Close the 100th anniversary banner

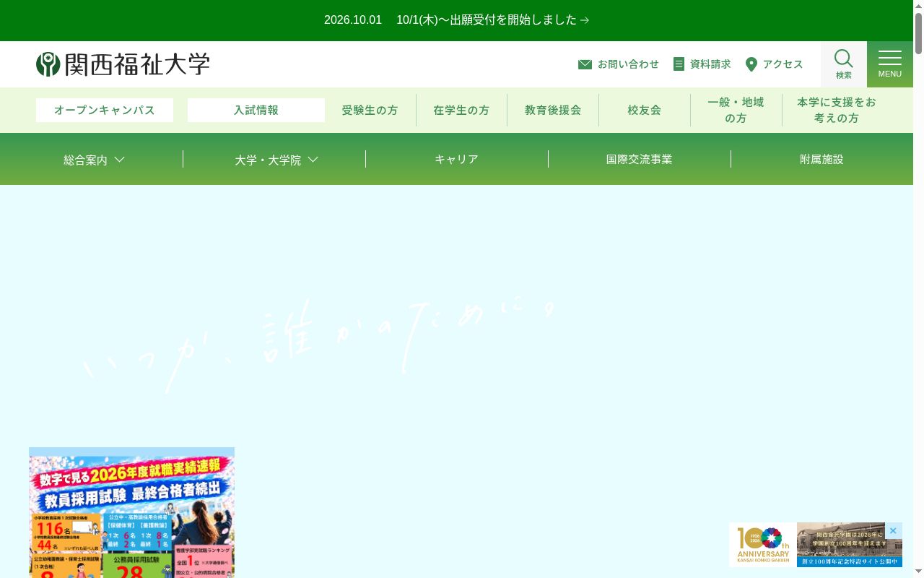coord(893,530)
